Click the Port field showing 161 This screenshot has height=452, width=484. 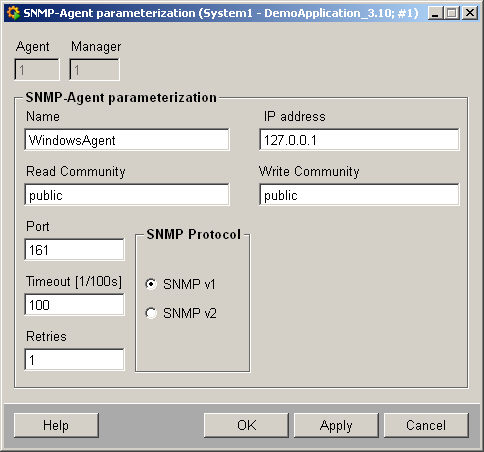pyautogui.click(x=74, y=250)
